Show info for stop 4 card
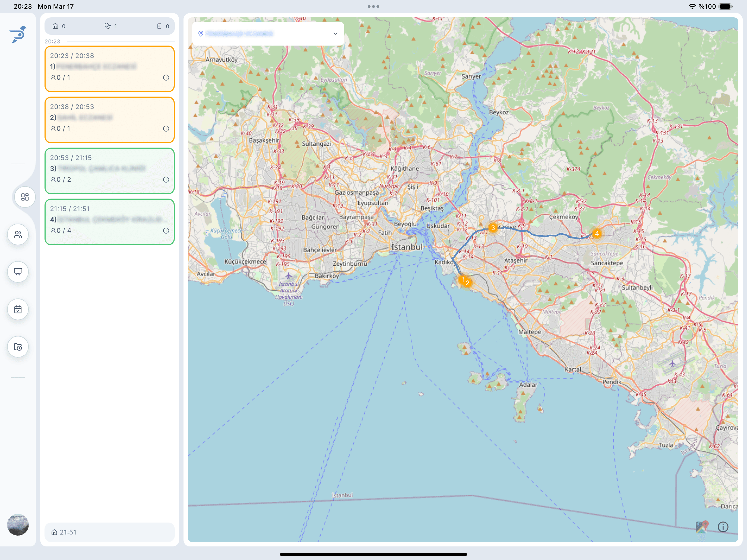 [x=166, y=231]
